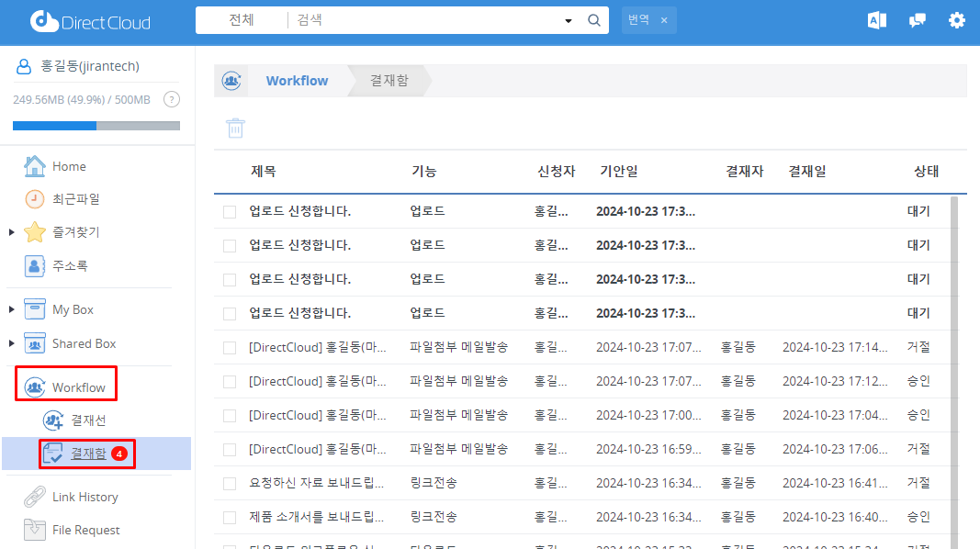The width and height of the screenshot is (980, 549).
Task: Click the storage usage progress bar
Action: point(96,126)
